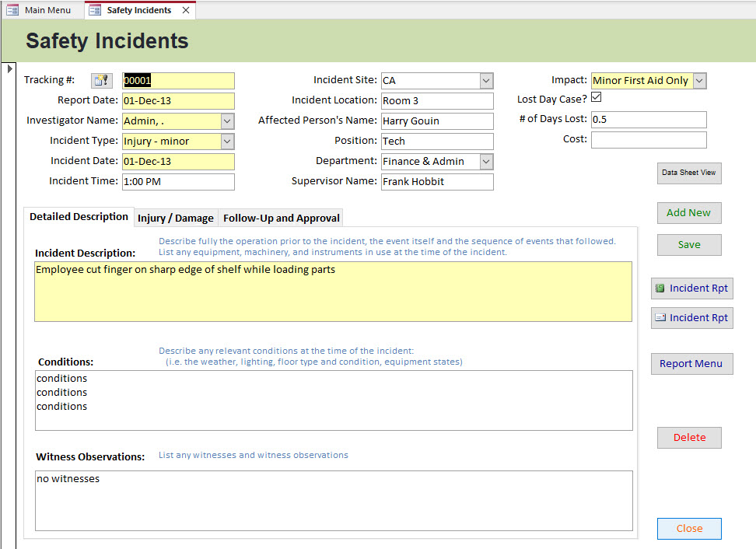
Task: Toggle the Lost Day Case checkbox
Action: click(597, 98)
